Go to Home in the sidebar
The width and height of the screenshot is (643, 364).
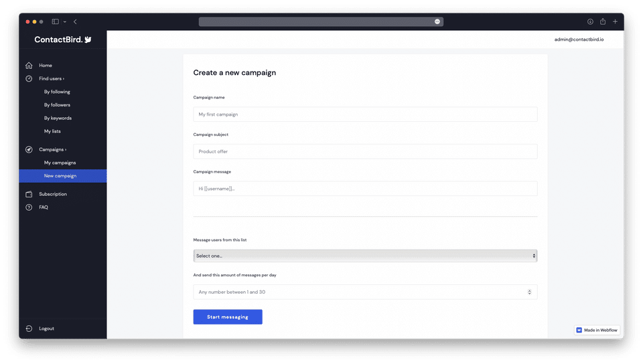pyautogui.click(x=46, y=66)
